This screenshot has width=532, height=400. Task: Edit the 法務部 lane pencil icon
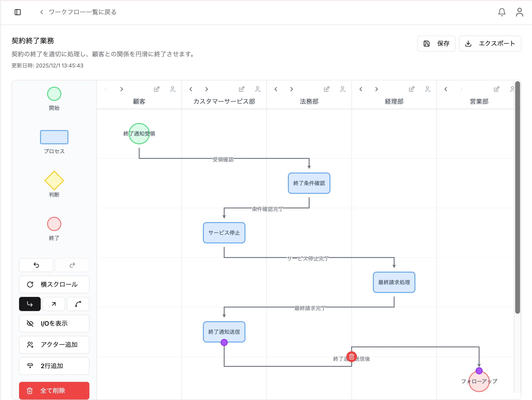[x=327, y=89]
